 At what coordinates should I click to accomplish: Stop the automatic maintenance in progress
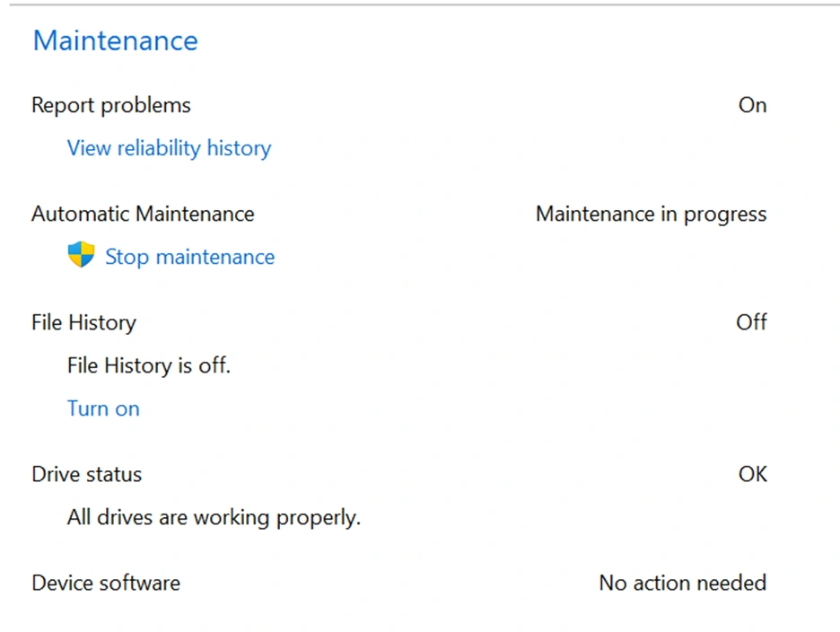[189, 257]
